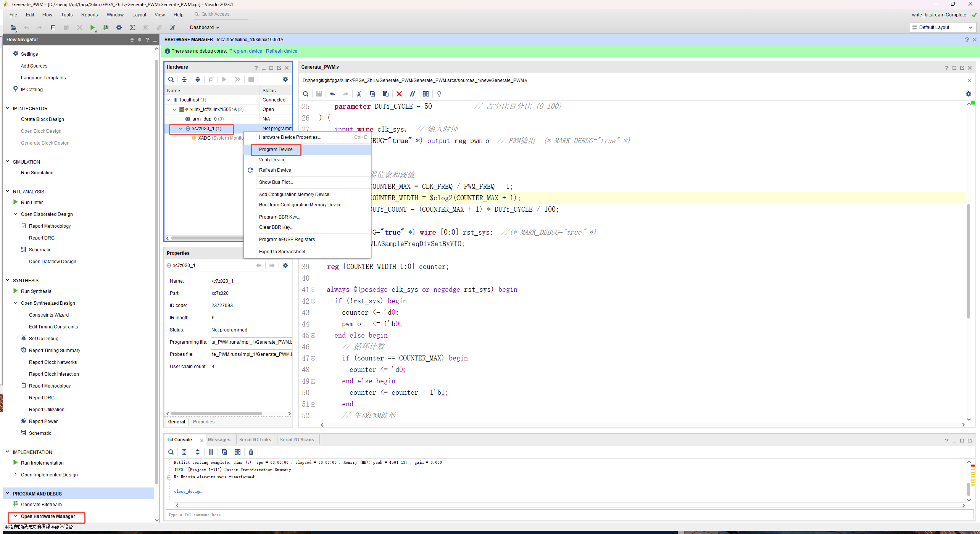The image size is (980, 534).
Task: Click Program device link in green banner
Action: point(245,51)
